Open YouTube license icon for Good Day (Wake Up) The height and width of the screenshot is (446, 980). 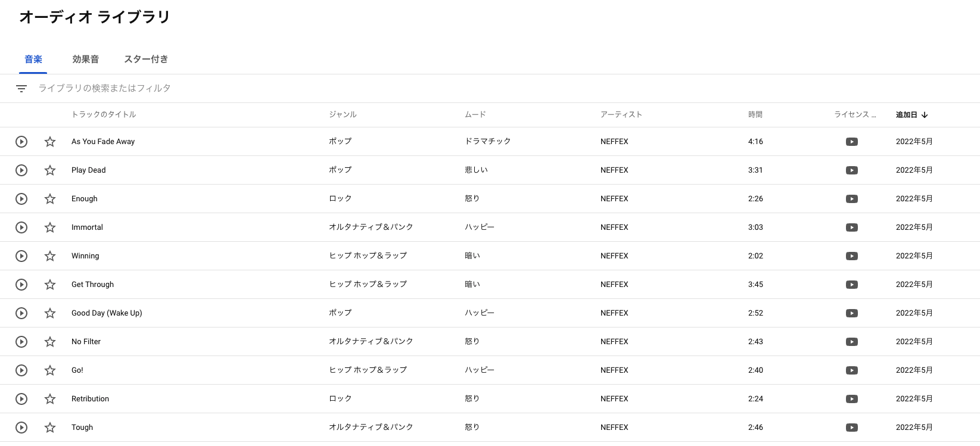click(852, 313)
